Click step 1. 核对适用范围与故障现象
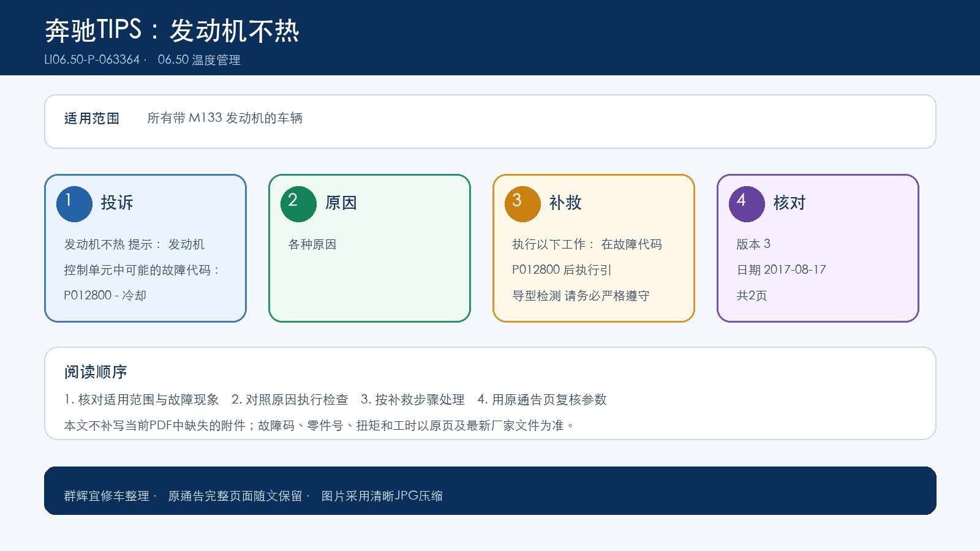This screenshot has width=980, height=551. click(x=141, y=400)
